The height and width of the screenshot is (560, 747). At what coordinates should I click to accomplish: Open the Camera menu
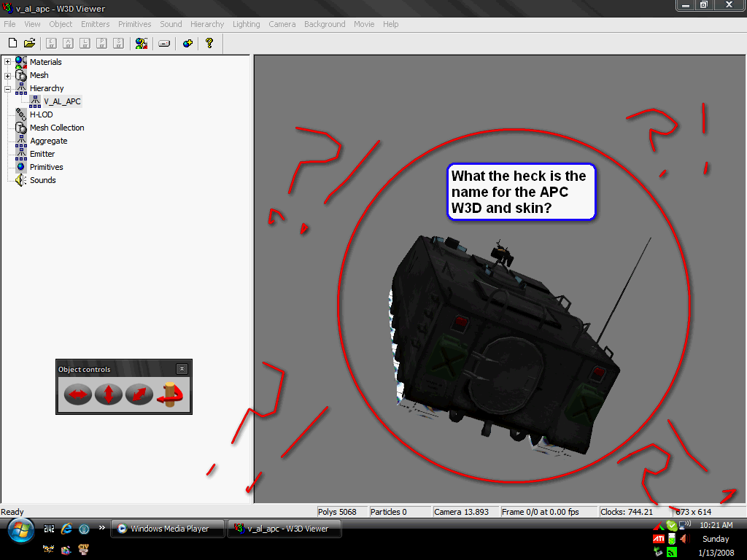point(282,24)
